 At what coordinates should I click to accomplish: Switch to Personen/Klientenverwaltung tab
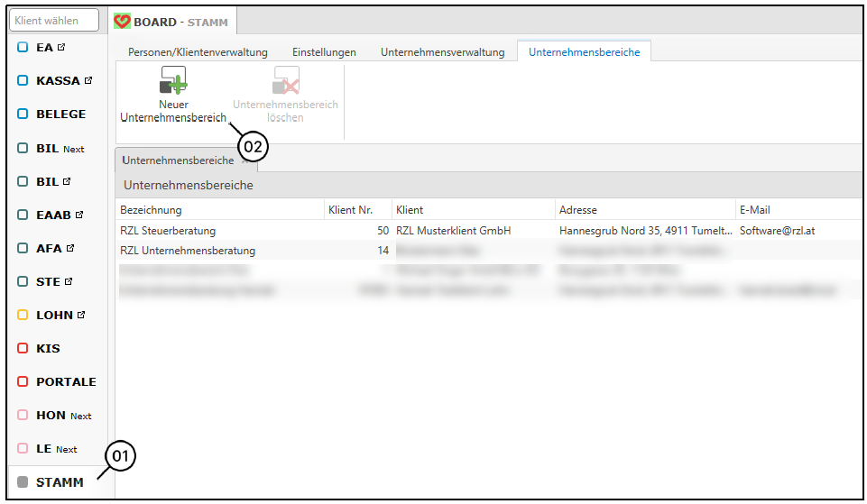198,52
